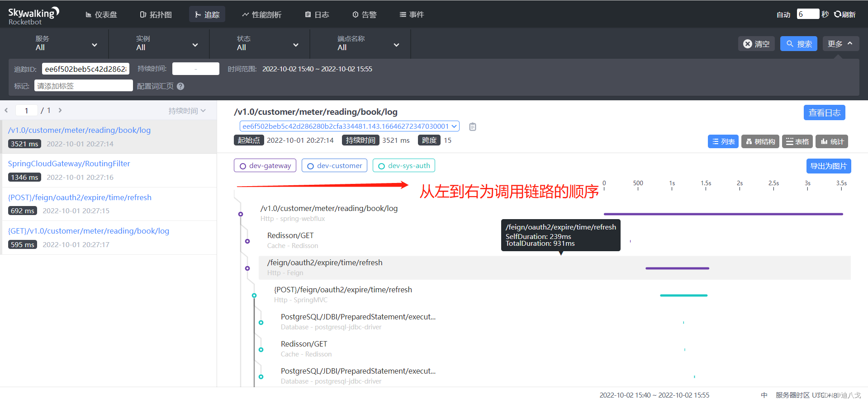This screenshot has width=868, height=403.
Task: Toggle the dev-sys-auth service legend
Action: (404, 165)
